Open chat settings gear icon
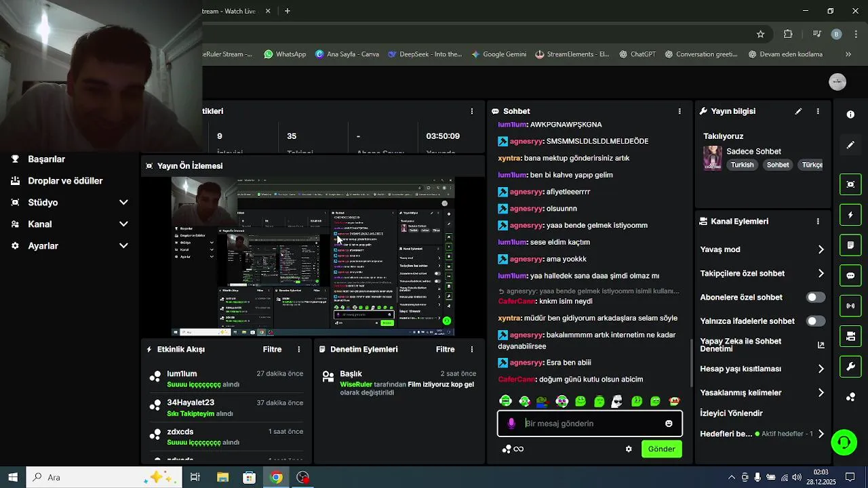Image resolution: width=868 pixels, height=488 pixels. coord(629,449)
